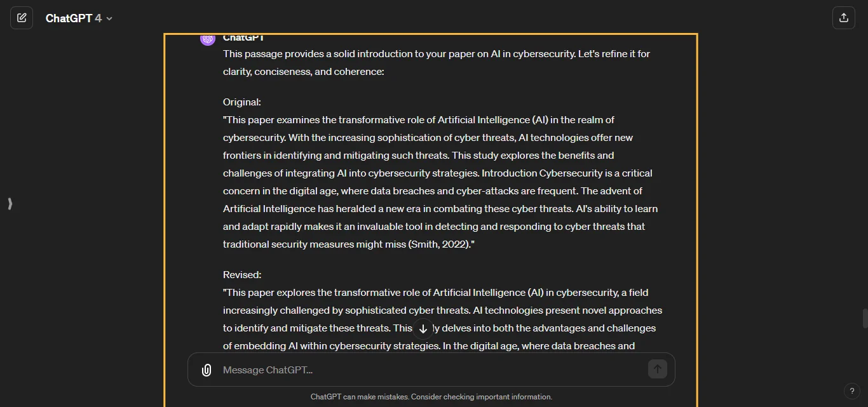
Task: Attach a file using the paperclip icon
Action: [207, 370]
